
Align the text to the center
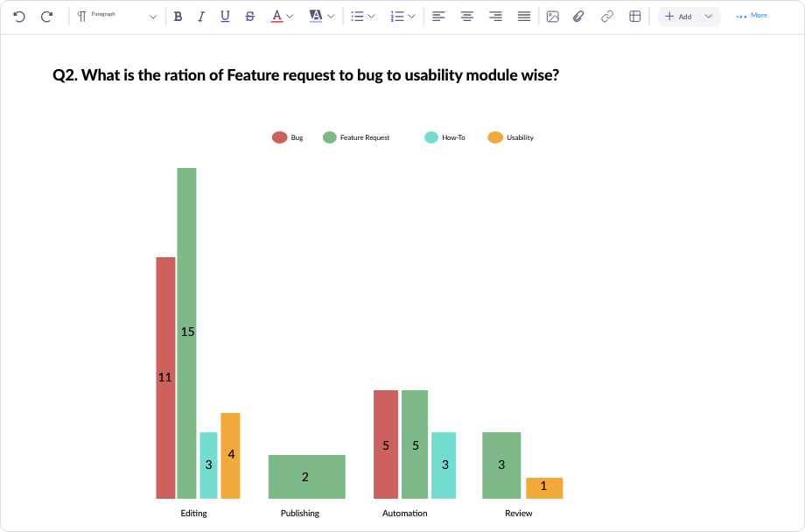[466, 16]
